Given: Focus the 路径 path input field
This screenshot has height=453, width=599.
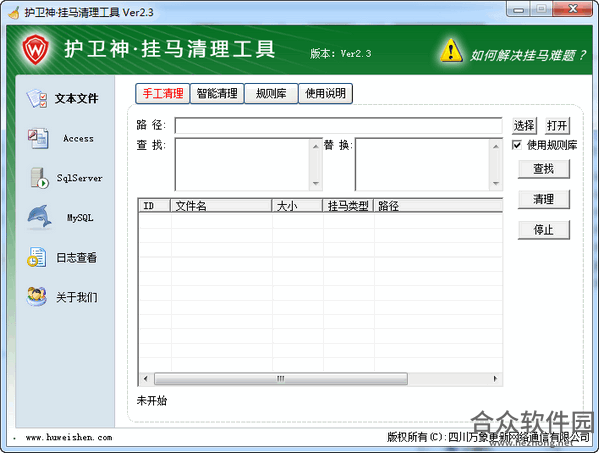Looking at the screenshot, I should (338, 126).
